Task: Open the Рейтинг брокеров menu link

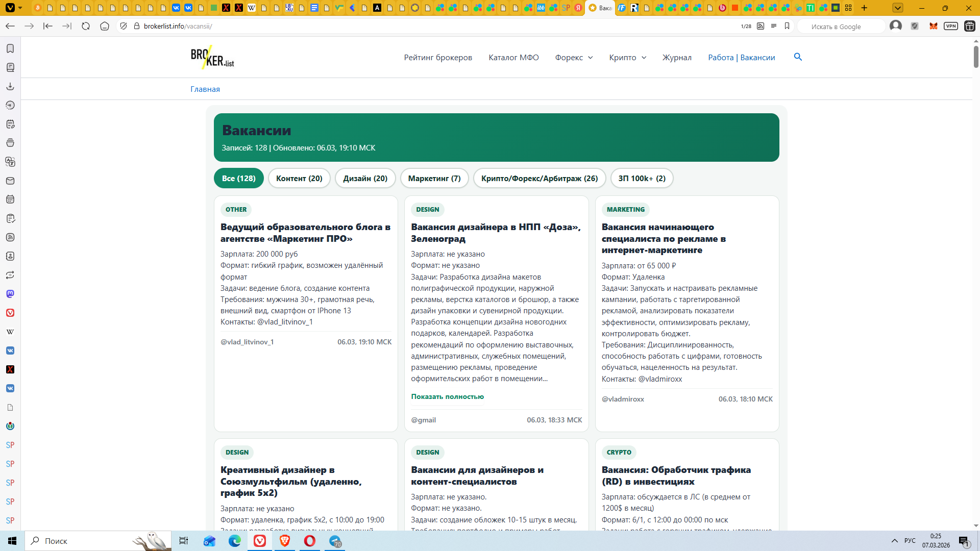Action: click(x=438, y=58)
